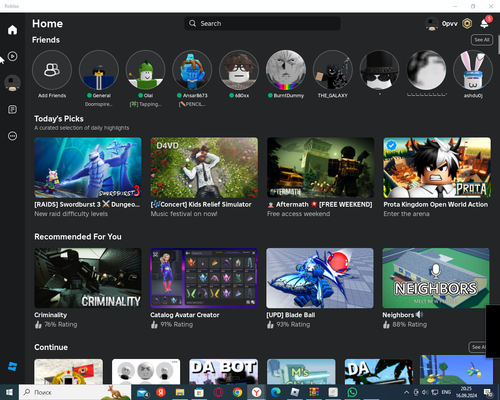Image resolution: width=500 pixels, height=400 pixels.
Task: Click See All button for Friends
Action: pyautogui.click(x=482, y=40)
